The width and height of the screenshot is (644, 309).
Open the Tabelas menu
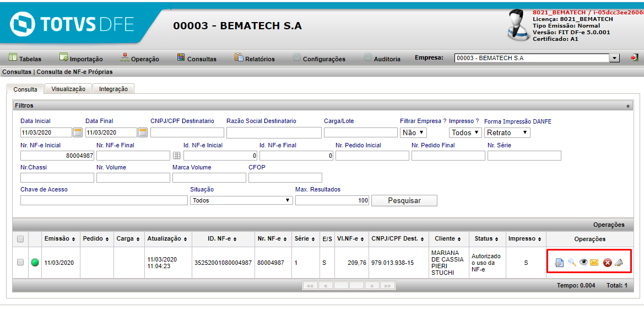[x=25, y=58]
